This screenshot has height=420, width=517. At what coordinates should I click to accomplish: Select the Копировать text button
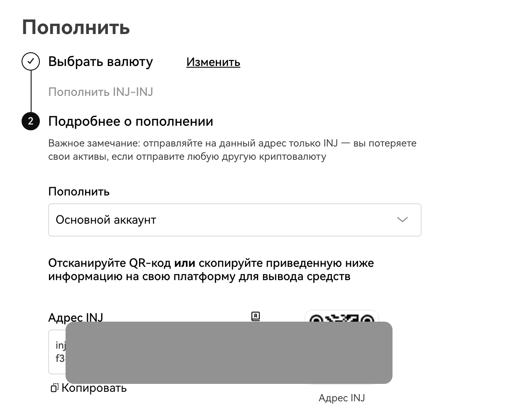pos(94,388)
